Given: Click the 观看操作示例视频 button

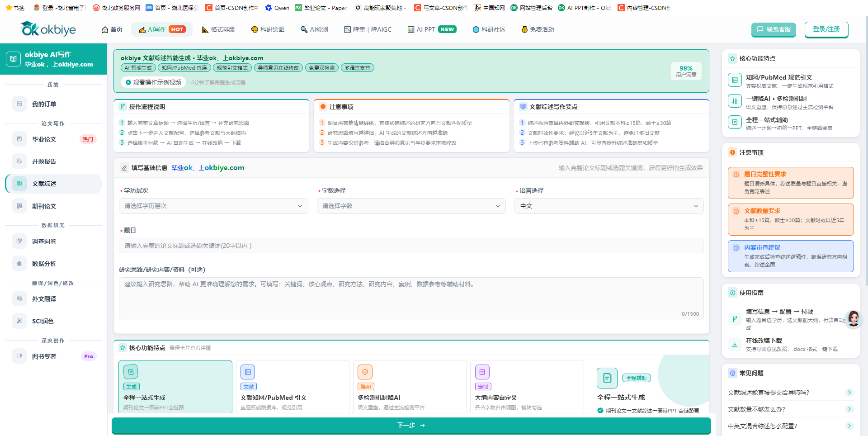Looking at the screenshot, I should pyautogui.click(x=153, y=82).
